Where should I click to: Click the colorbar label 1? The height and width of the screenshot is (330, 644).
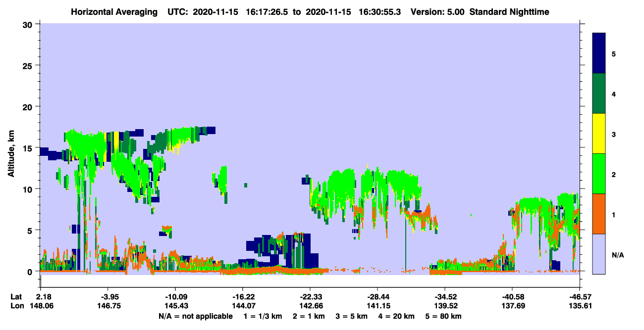click(614, 214)
